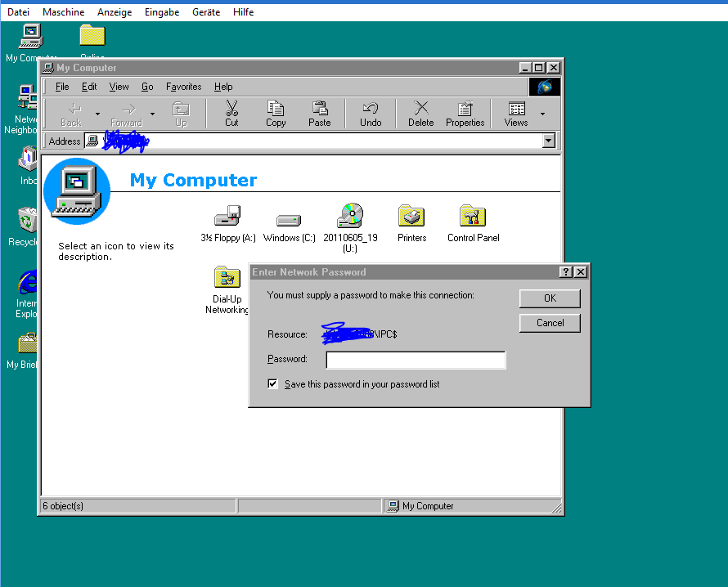728x587 pixels.
Task: Open the File menu
Action: [62, 87]
